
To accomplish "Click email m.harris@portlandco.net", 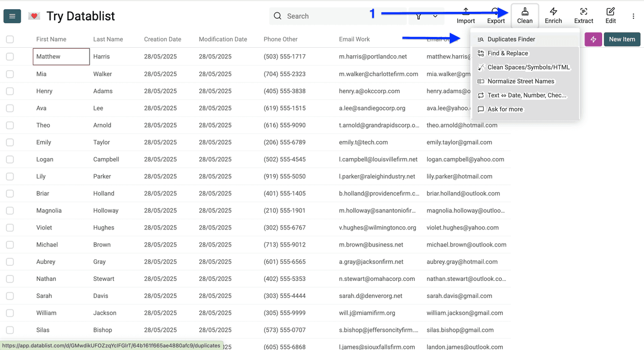I will coord(373,57).
